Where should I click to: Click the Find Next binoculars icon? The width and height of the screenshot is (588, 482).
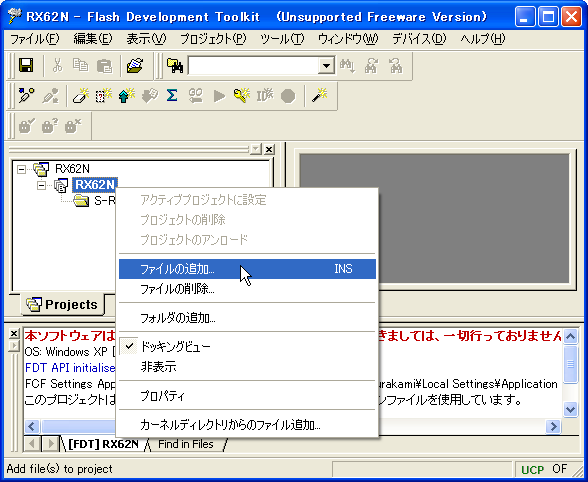[x=371, y=66]
